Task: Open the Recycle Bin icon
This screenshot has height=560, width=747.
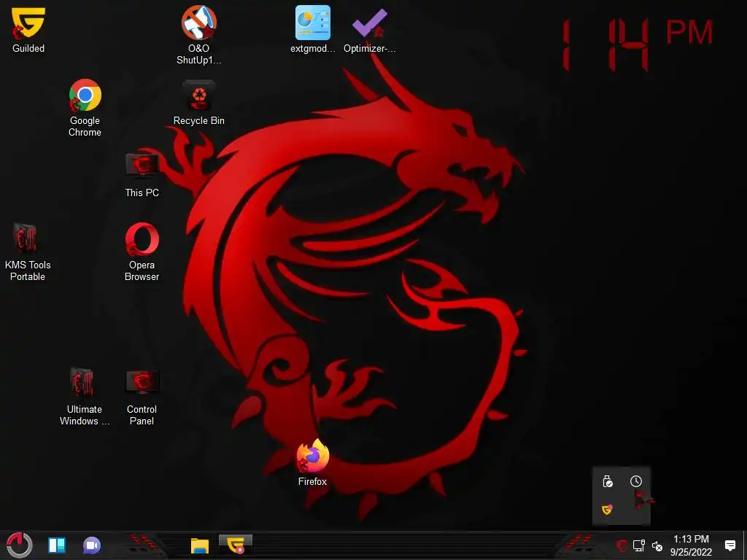Action: (x=198, y=102)
